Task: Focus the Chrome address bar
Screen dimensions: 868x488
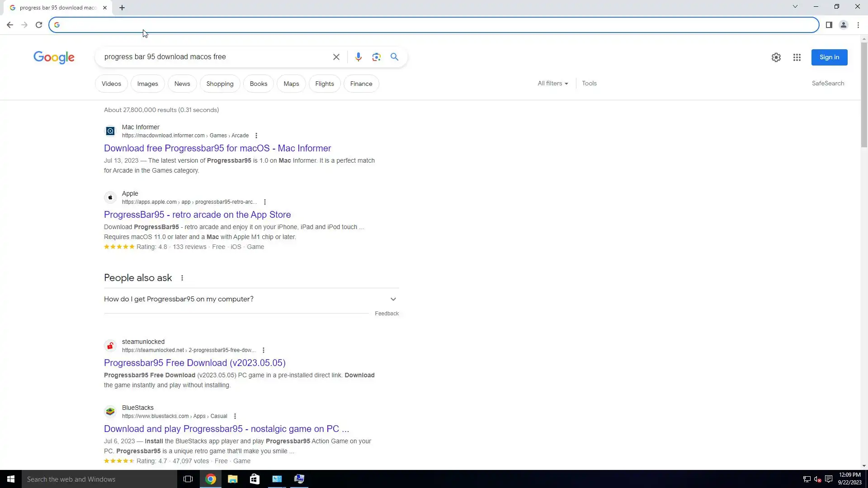Action: click(x=434, y=25)
